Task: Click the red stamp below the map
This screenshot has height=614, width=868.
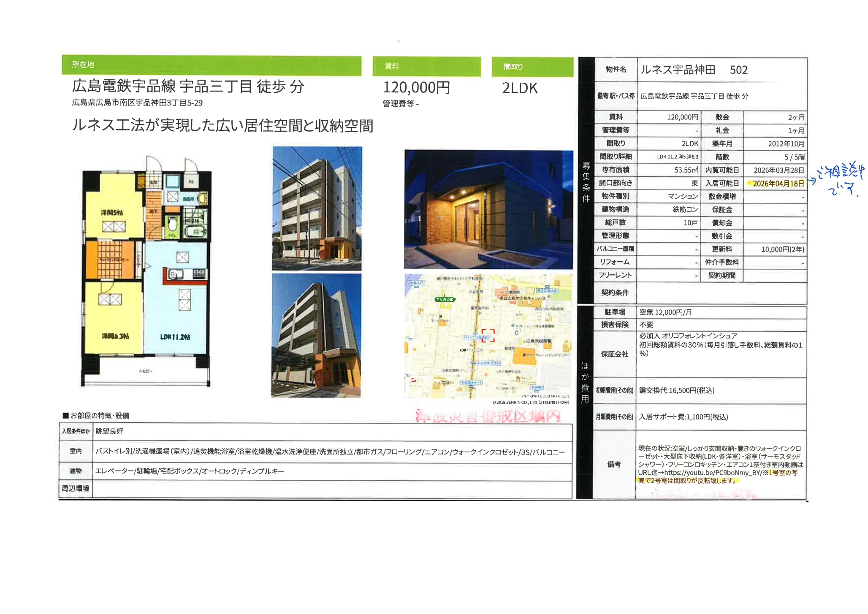Action: click(x=488, y=417)
